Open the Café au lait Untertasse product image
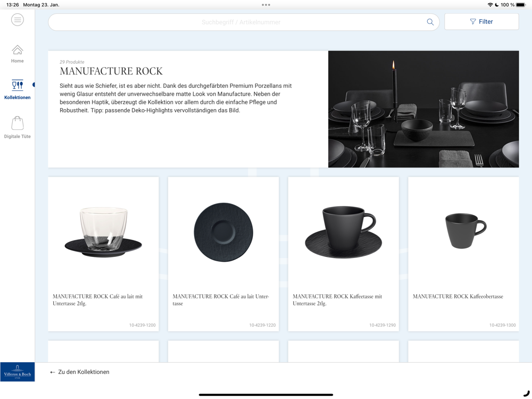The height and width of the screenshot is (399, 532). 223,232
